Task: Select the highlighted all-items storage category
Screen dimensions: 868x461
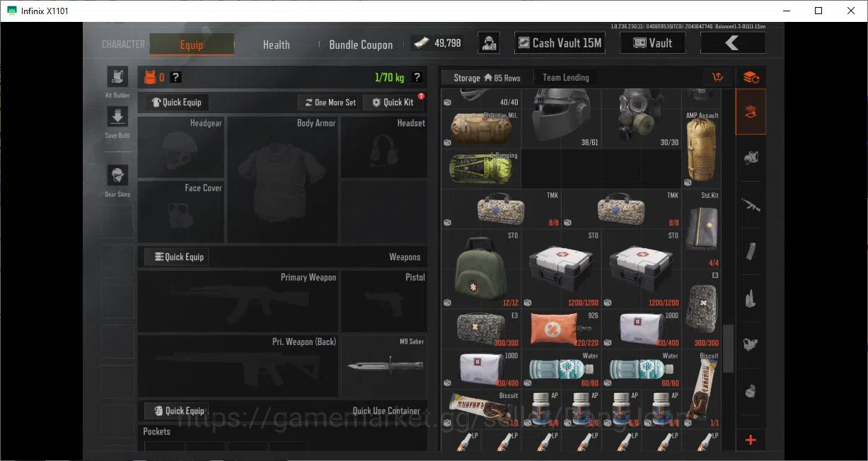Action: 751,112
